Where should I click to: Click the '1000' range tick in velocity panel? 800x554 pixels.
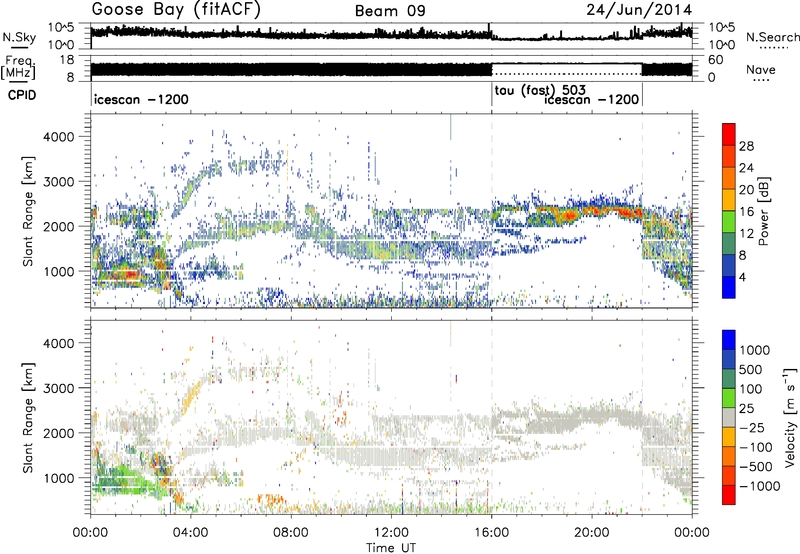(x=59, y=477)
